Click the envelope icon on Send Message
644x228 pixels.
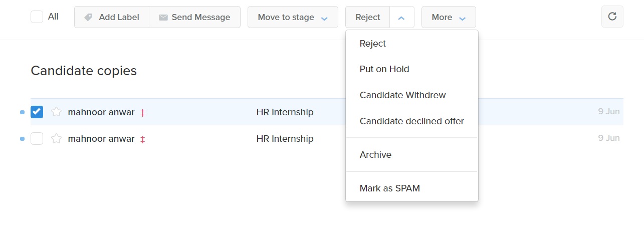(163, 18)
